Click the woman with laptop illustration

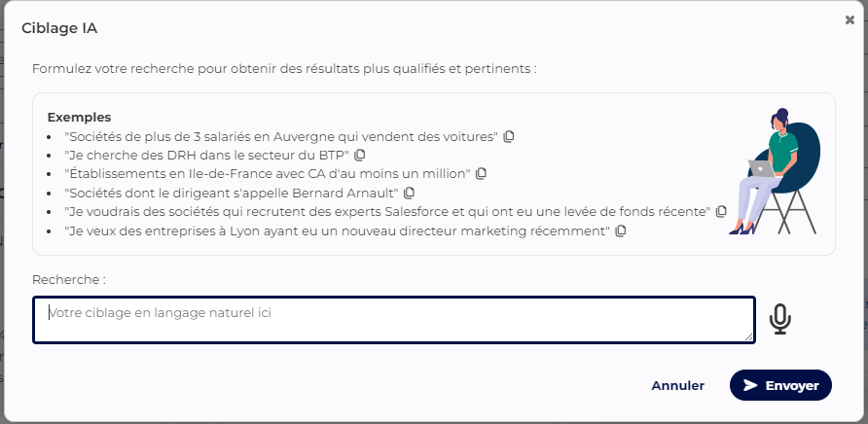tap(775, 172)
